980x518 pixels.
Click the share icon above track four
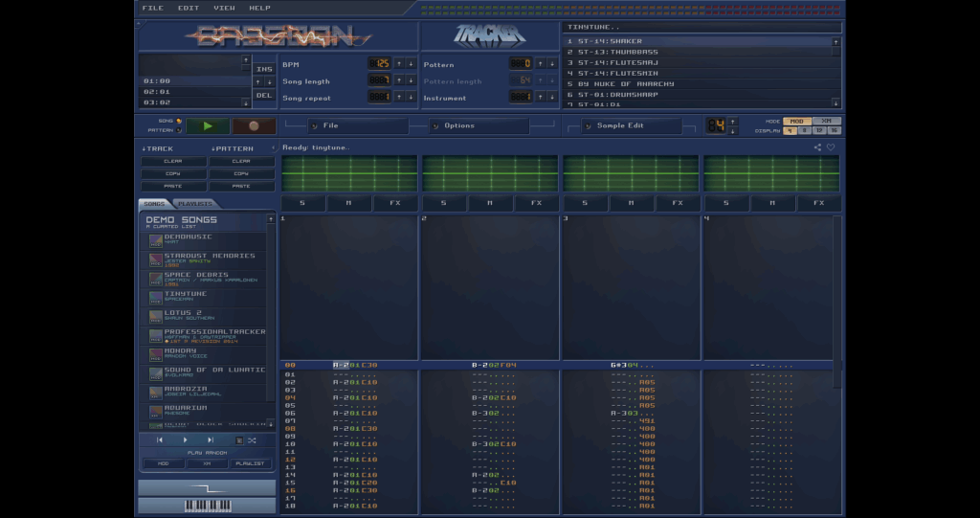tap(817, 147)
